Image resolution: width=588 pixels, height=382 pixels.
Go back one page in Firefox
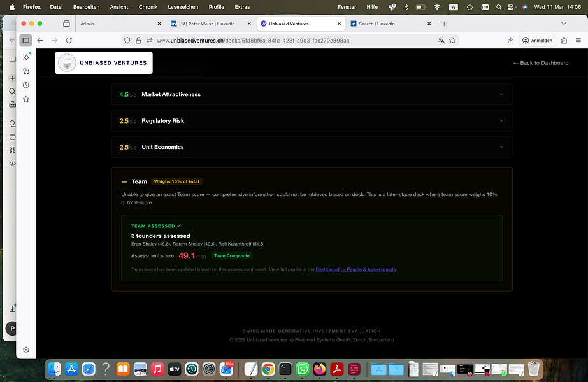40,40
